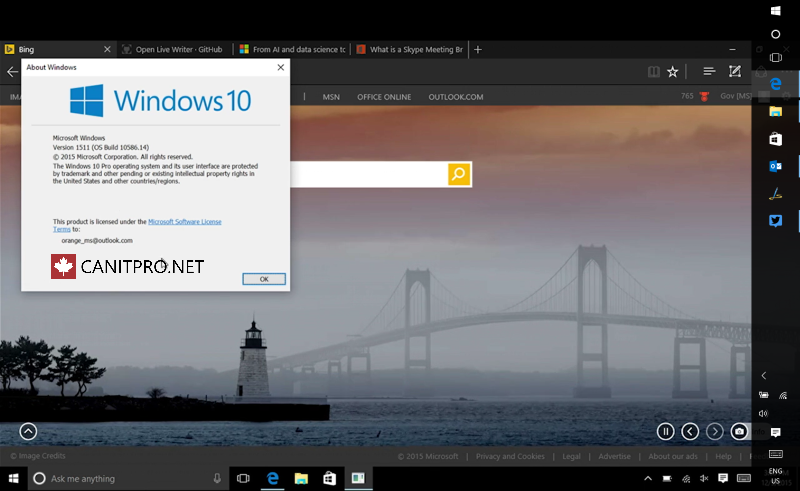Image resolution: width=800 pixels, height=491 pixels.
Task: Open Task View on bottom taskbar
Action: [x=243, y=478]
